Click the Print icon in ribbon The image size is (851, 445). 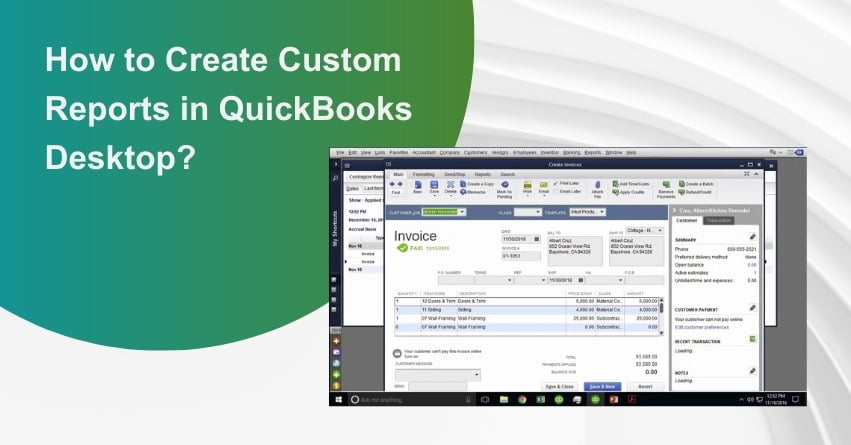click(527, 186)
